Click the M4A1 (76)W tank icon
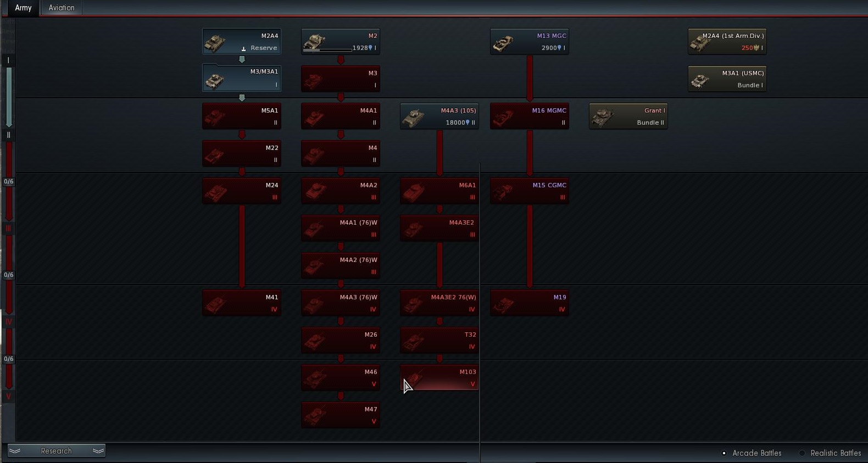Image resolution: width=868 pixels, height=463 pixels. point(314,230)
